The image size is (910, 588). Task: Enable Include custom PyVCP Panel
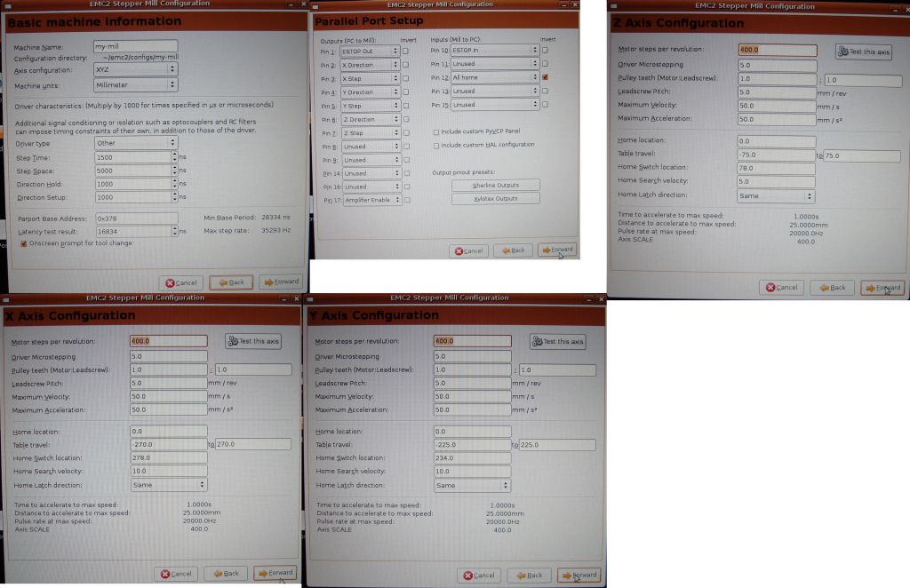point(435,131)
